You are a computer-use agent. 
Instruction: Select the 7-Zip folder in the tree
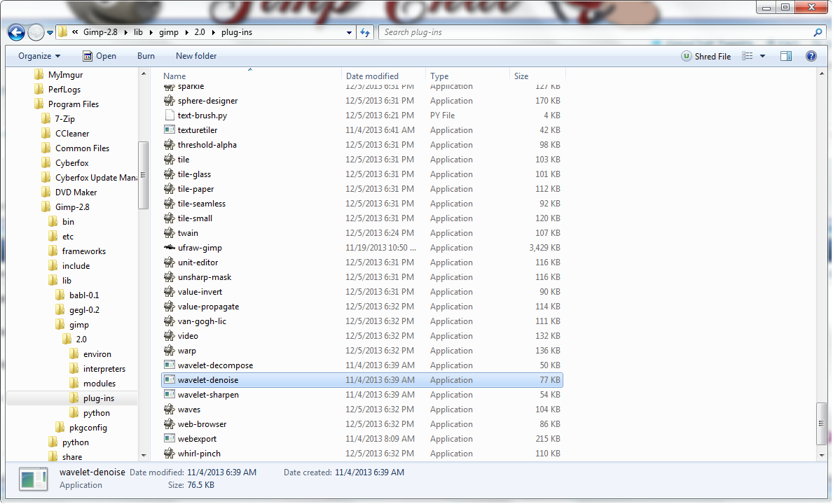[x=58, y=120]
